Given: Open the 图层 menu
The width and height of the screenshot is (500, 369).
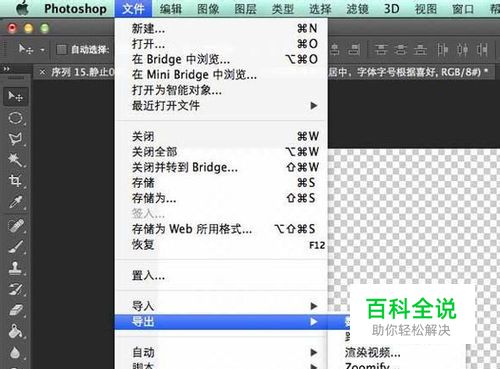Looking at the screenshot, I should [x=245, y=9].
